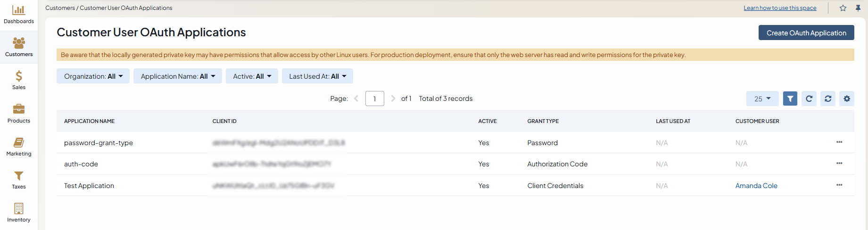The image size is (868, 230).
Task: Open grid settings gear
Action: point(847,99)
